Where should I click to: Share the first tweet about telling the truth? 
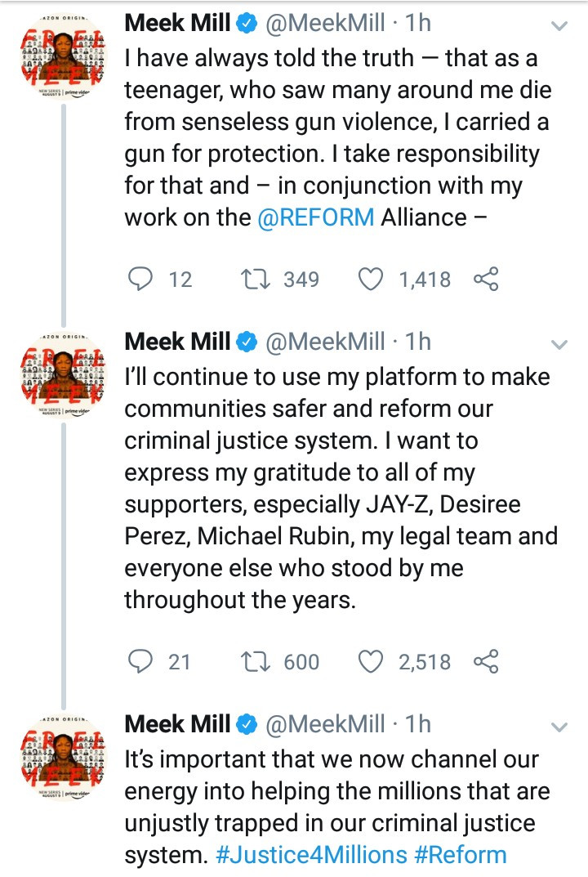tap(486, 280)
